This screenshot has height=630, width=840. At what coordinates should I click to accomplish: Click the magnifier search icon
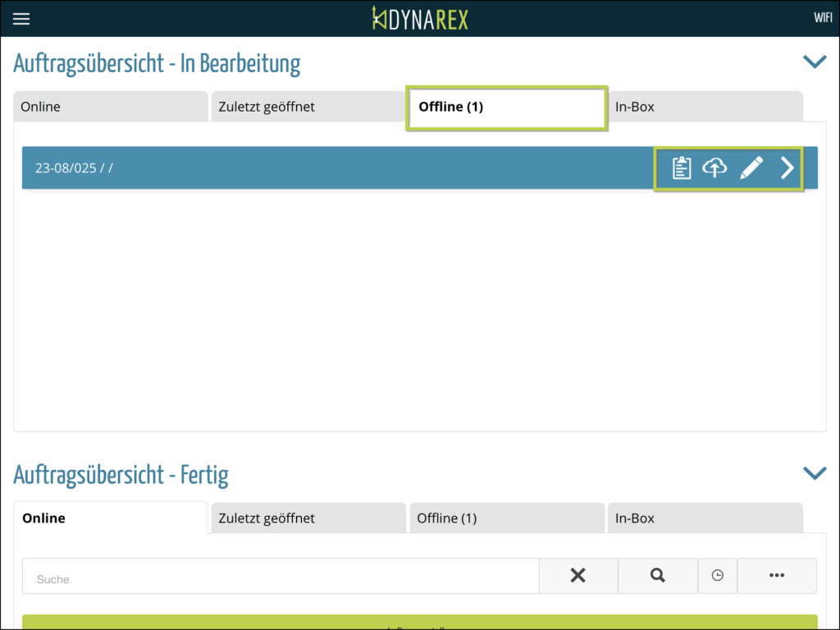click(x=657, y=576)
